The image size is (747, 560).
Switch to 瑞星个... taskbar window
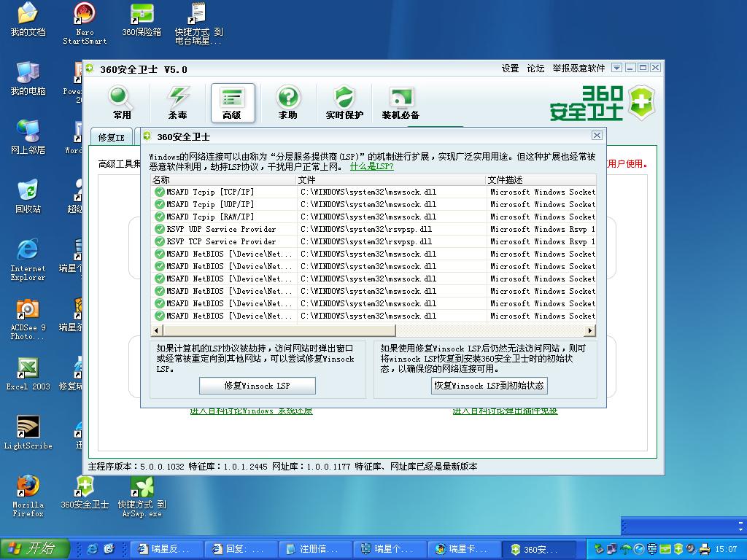point(390,549)
